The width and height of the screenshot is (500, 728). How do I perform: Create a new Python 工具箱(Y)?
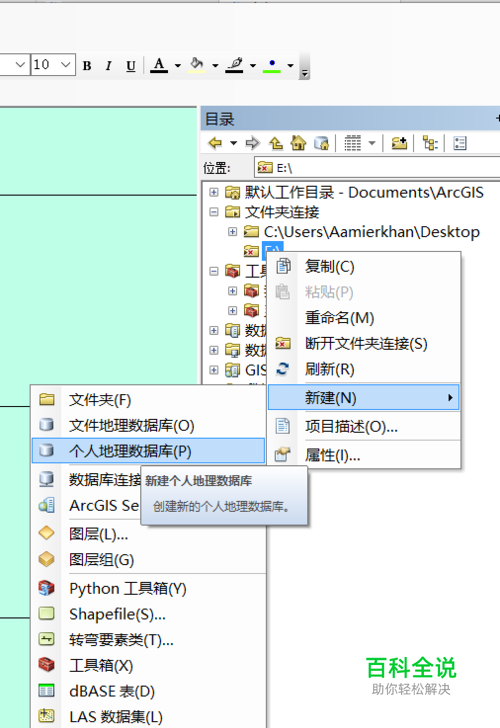(x=149, y=589)
